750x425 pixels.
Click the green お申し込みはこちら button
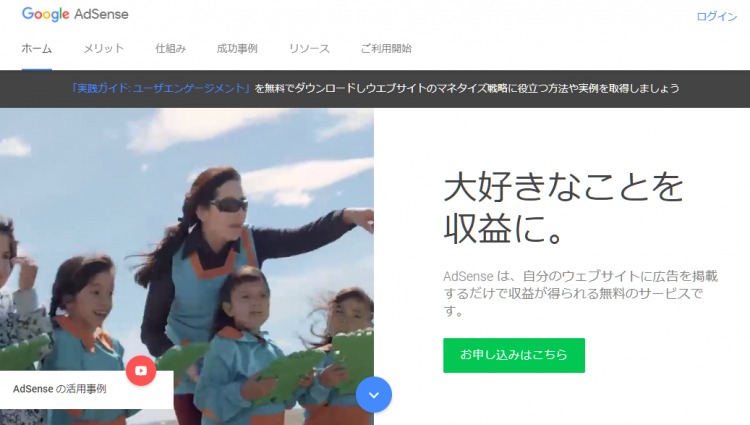pyautogui.click(x=514, y=355)
